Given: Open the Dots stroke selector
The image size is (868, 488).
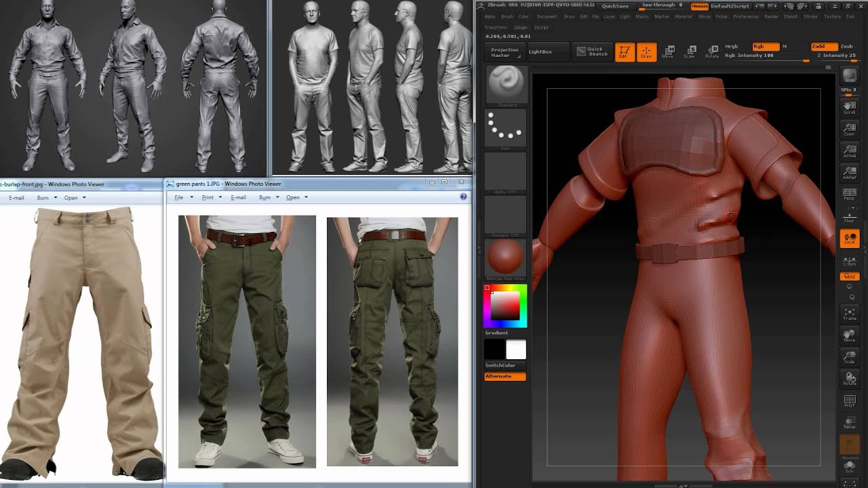Looking at the screenshot, I should 505,128.
